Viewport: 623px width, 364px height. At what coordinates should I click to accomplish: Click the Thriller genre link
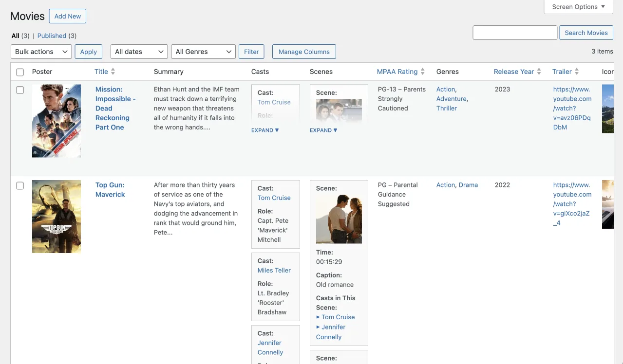447,108
